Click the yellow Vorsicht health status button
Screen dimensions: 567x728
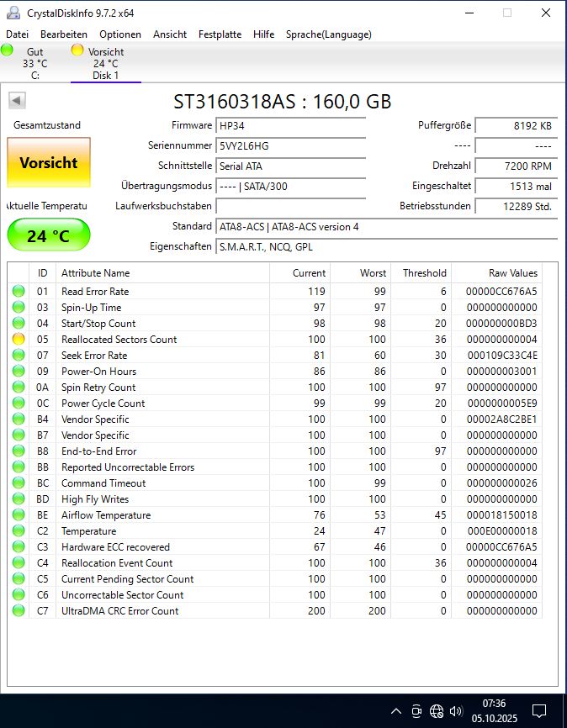tap(49, 162)
